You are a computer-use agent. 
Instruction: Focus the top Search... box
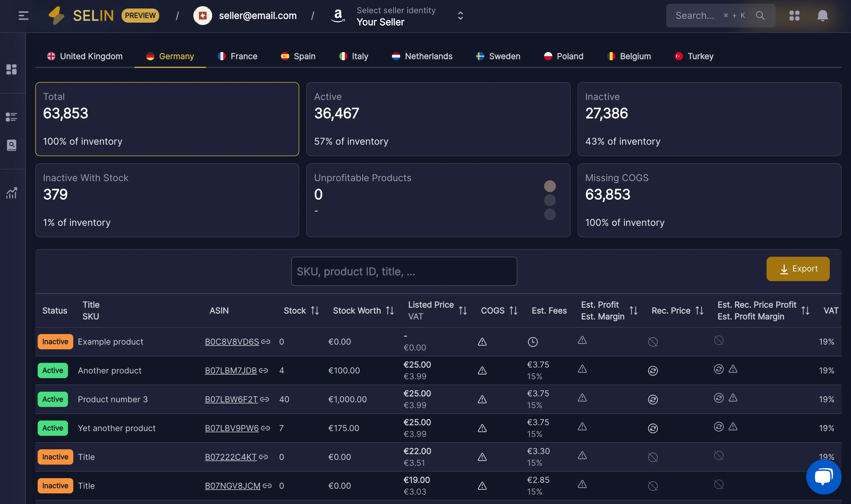click(x=720, y=16)
